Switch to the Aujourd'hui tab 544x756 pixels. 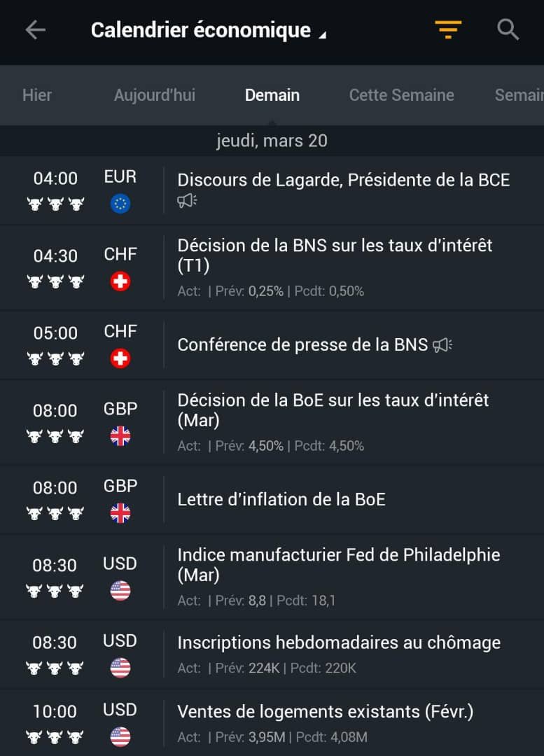tap(155, 95)
